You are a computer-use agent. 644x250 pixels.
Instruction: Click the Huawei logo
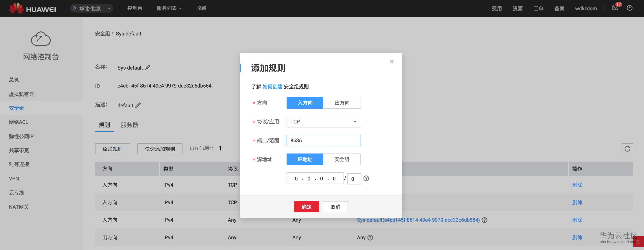(x=33, y=9)
